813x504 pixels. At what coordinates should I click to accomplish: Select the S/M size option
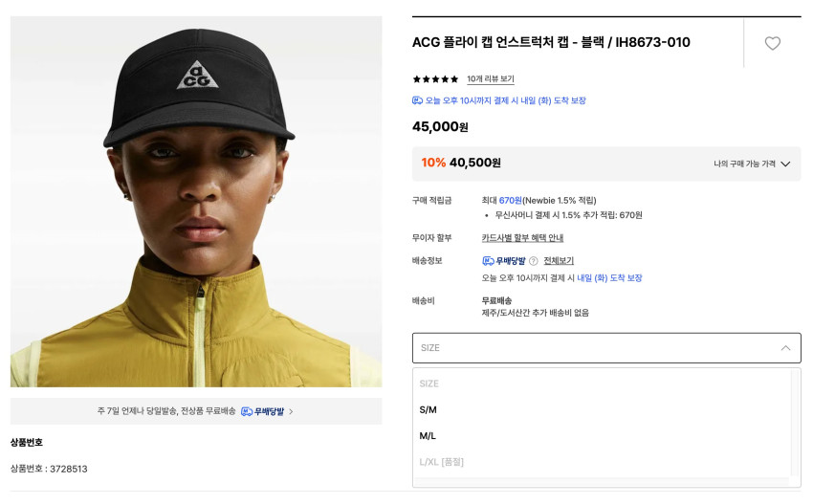point(428,409)
